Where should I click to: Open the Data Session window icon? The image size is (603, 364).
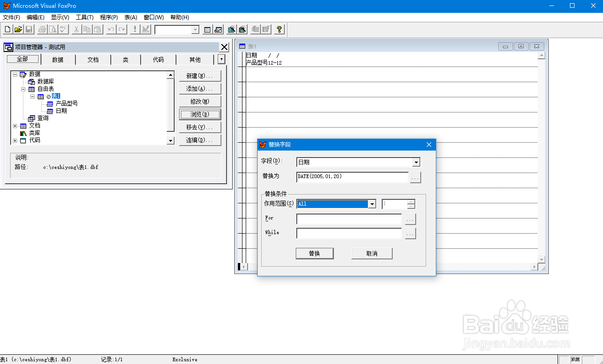[218, 29]
